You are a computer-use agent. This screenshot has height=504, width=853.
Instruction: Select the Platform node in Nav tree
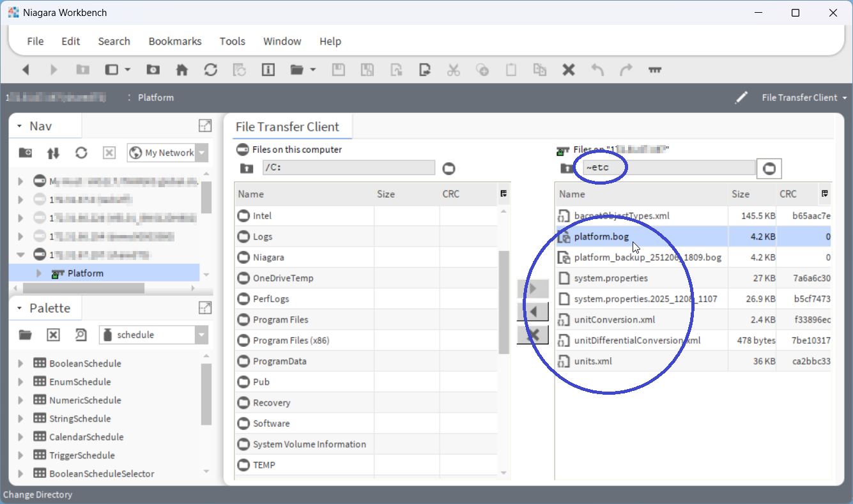[x=86, y=273]
